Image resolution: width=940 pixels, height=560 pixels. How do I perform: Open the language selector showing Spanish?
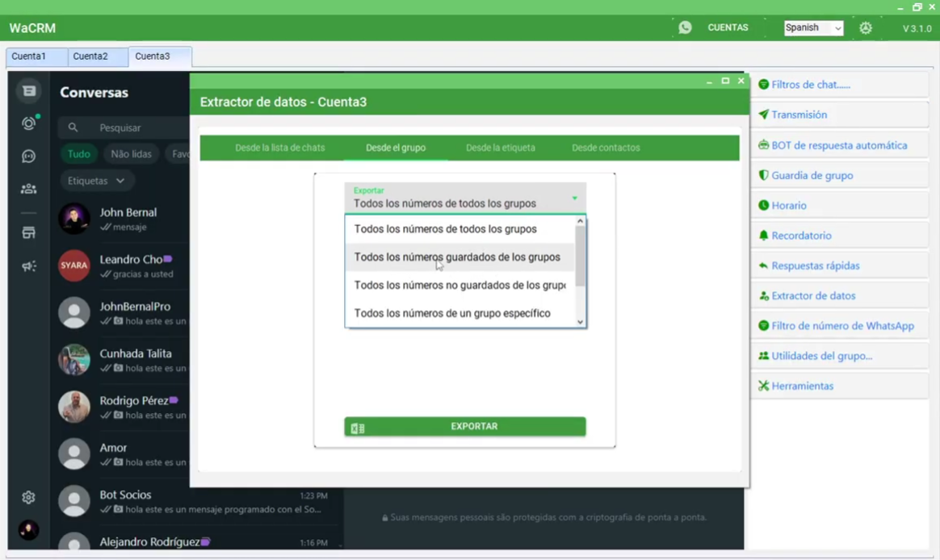pos(812,27)
